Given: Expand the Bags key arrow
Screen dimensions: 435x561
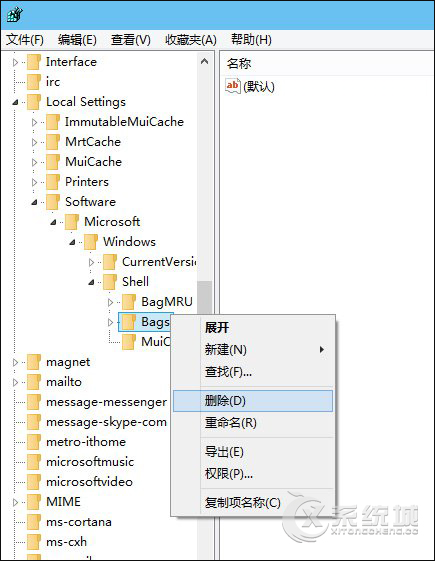Looking at the screenshot, I should click(x=110, y=323).
